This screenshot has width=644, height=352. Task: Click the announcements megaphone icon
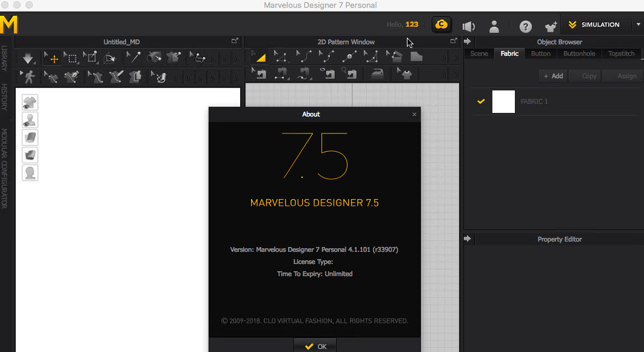point(469,26)
